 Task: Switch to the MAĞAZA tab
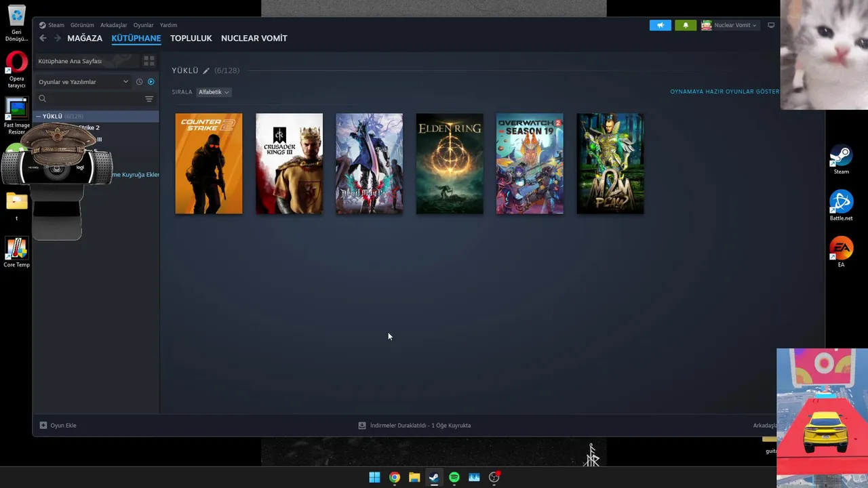click(x=85, y=38)
